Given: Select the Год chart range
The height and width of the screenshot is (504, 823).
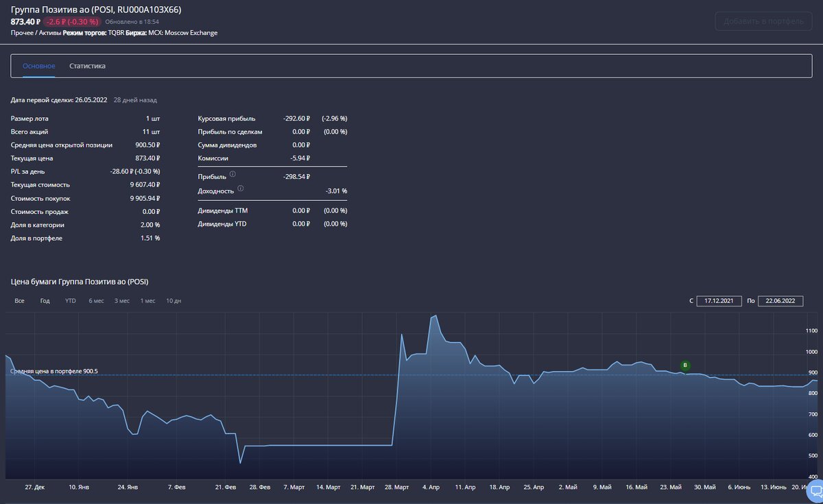Looking at the screenshot, I should [x=45, y=301].
